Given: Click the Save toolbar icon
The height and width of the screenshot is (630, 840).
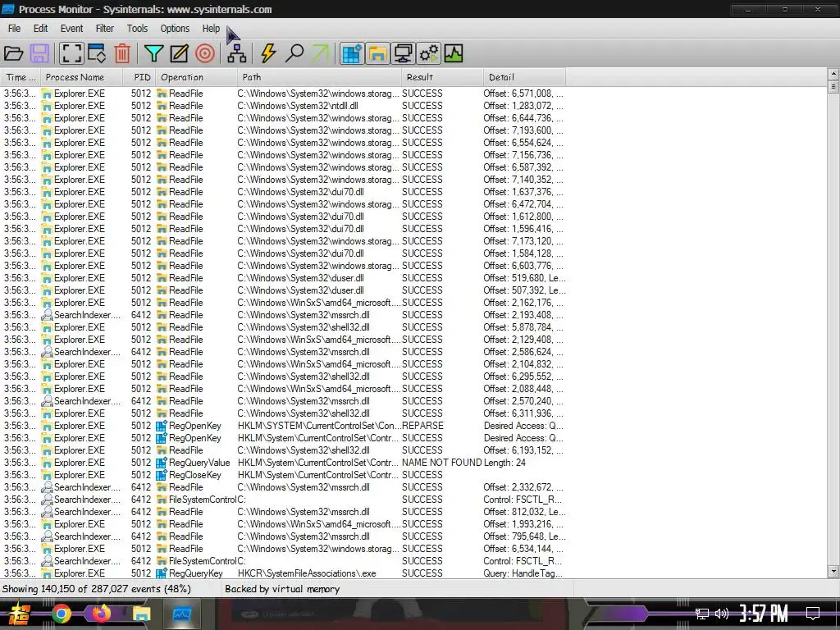Looking at the screenshot, I should 39,53.
